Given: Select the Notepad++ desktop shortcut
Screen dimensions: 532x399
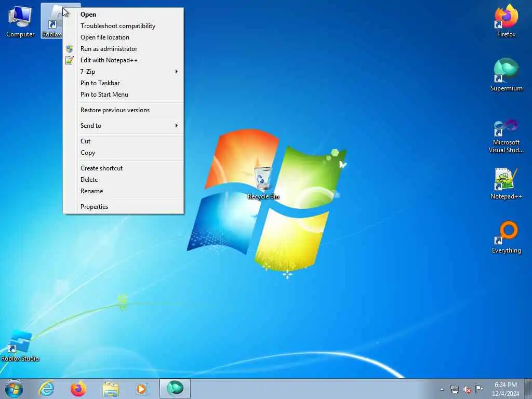Looking at the screenshot, I should [x=506, y=183].
